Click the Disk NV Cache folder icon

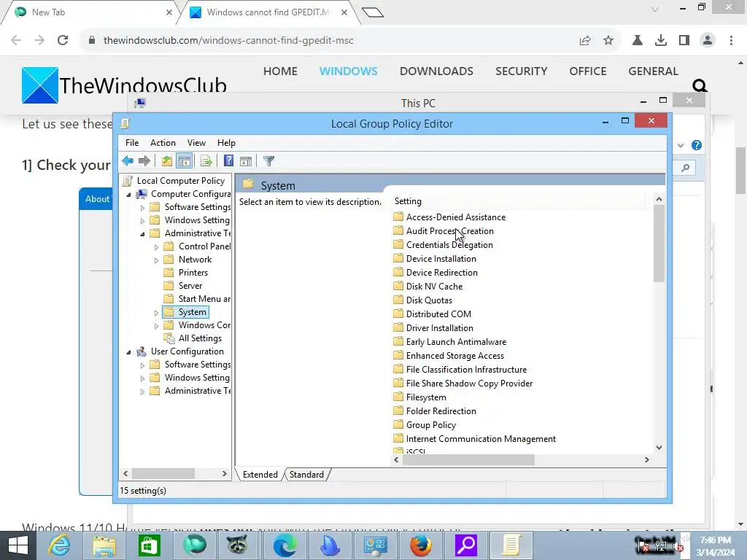(x=398, y=286)
